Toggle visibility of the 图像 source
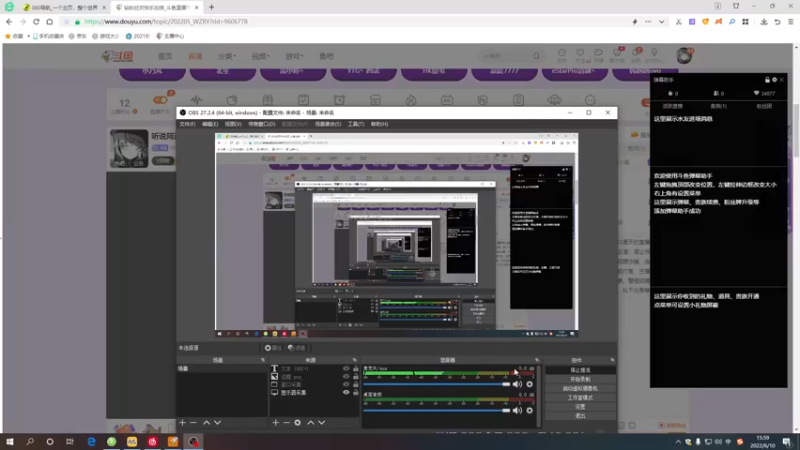Image resolution: width=800 pixels, height=450 pixels. click(x=346, y=377)
